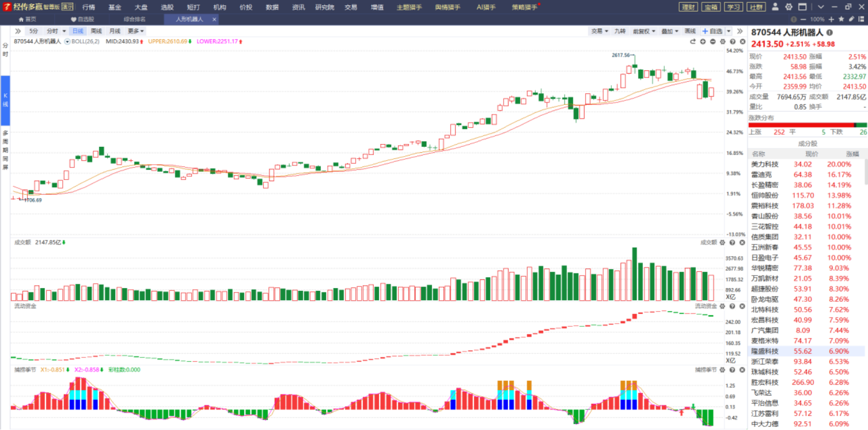Open settings gear of 成交额 volume panel
Screen dimensions: 868x430
[x=723, y=243]
